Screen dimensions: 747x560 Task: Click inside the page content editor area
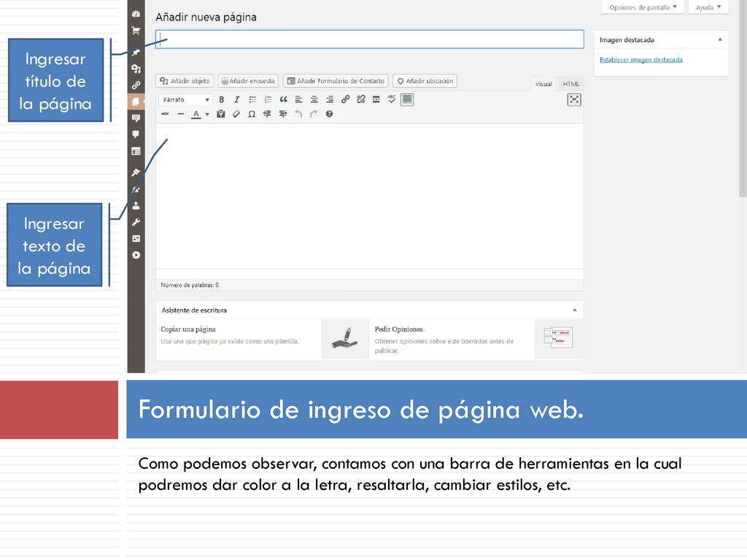point(369,196)
